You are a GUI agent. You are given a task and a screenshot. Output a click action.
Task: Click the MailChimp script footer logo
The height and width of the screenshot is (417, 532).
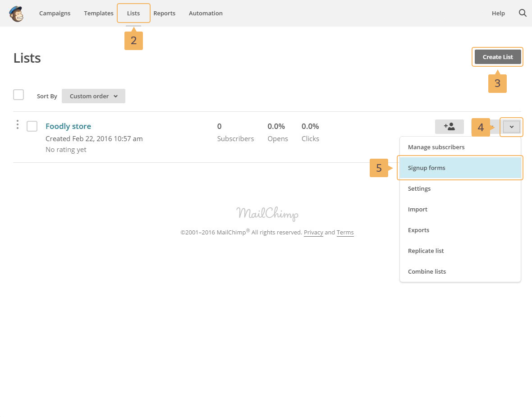pos(267,213)
